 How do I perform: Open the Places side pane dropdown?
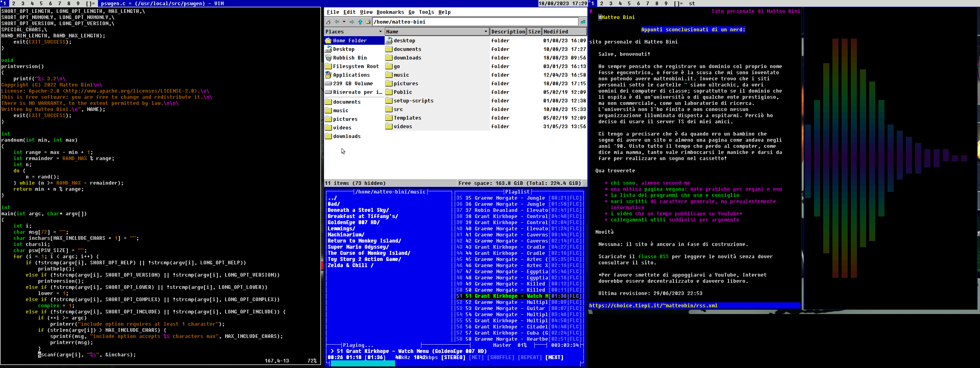(380, 32)
